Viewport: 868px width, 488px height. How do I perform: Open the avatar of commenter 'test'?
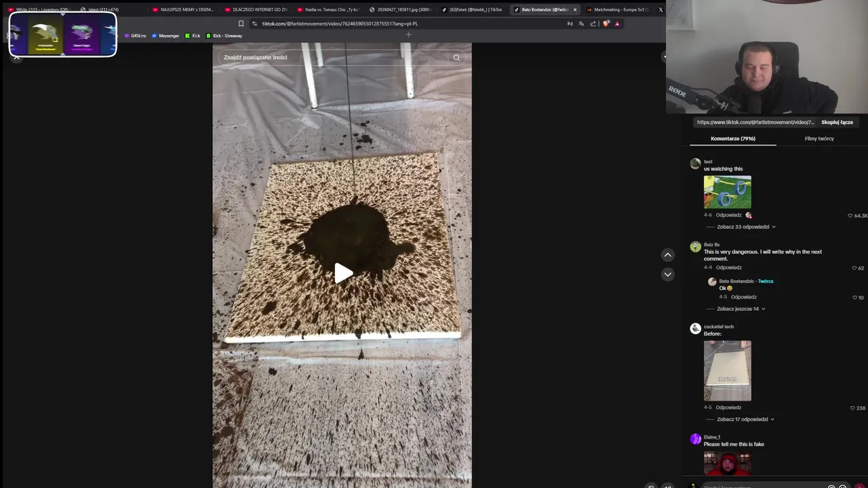695,163
